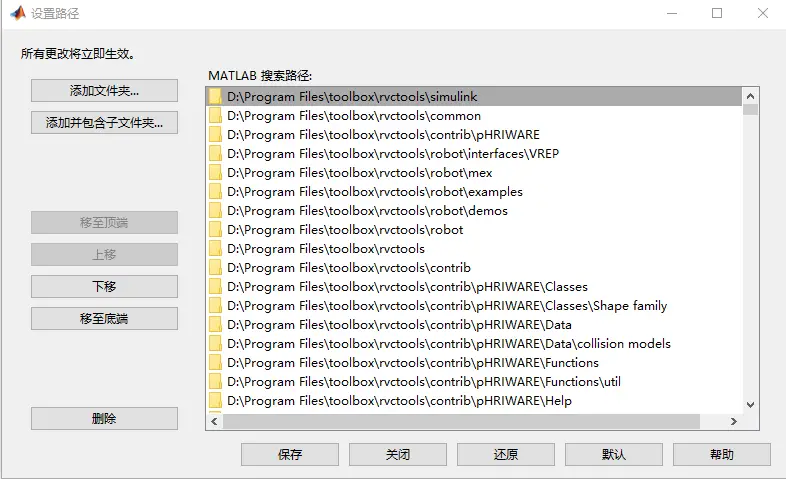Select path pHRIWARE\Help
The image size is (786, 479).
[474, 401]
